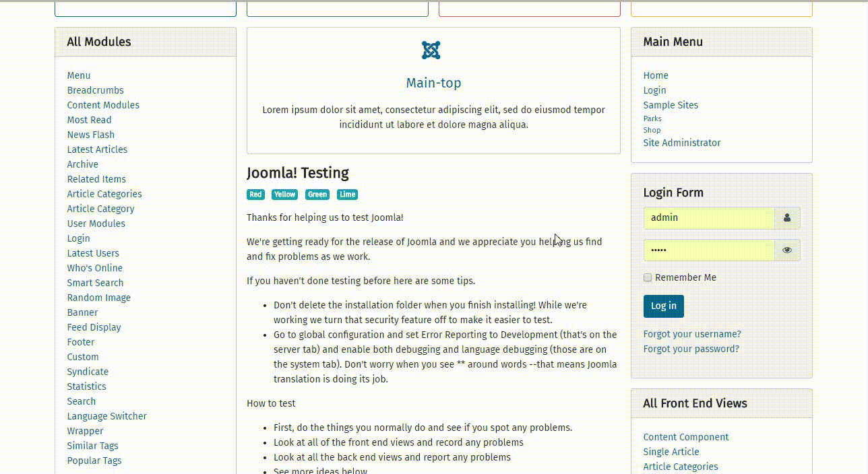This screenshot has height=474, width=868.
Task: Click the user icon beside username field
Action: click(x=787, y=218)
